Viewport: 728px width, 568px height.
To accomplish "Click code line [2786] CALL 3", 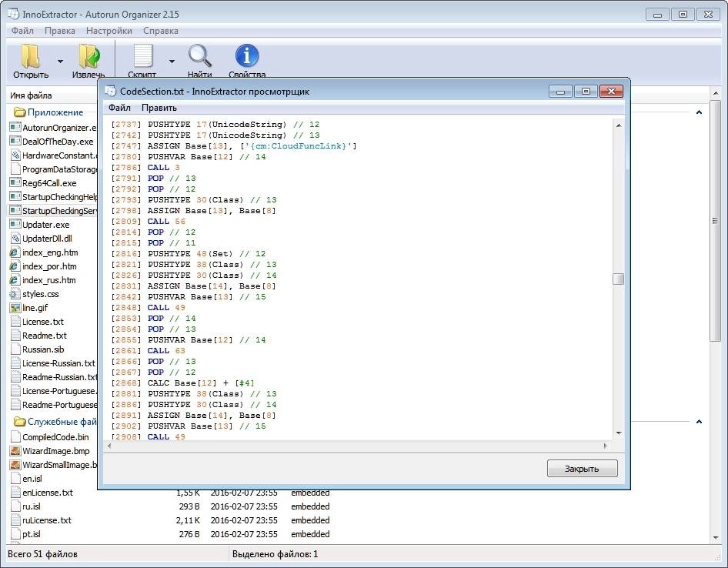I will [x=145, y=167].
